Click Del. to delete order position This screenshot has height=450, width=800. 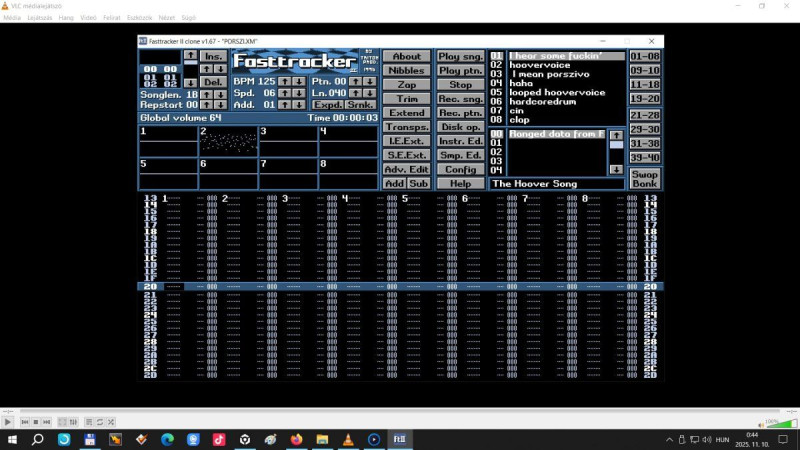click(x=213, y=82)
